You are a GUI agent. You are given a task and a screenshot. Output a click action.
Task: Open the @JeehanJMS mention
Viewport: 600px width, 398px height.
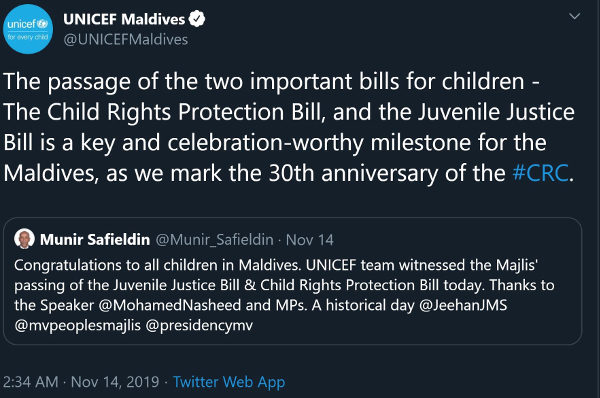tap(463, 305)
